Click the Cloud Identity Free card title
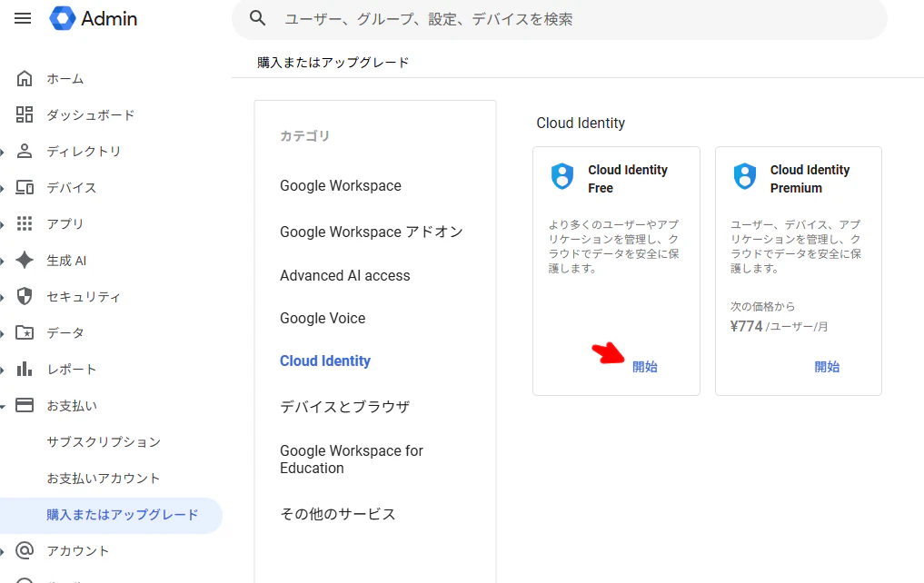Screen dimensions: 924x583 pyautogui.click(x=628, y=178)
